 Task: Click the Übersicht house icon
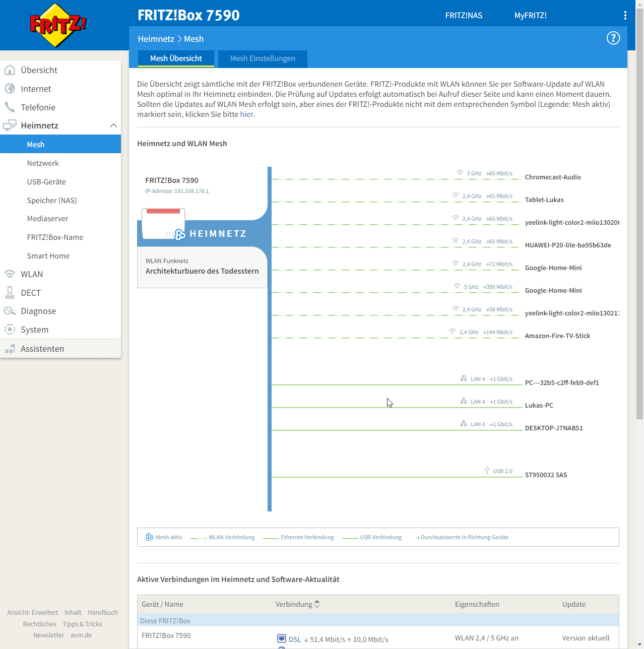point(10,70)
